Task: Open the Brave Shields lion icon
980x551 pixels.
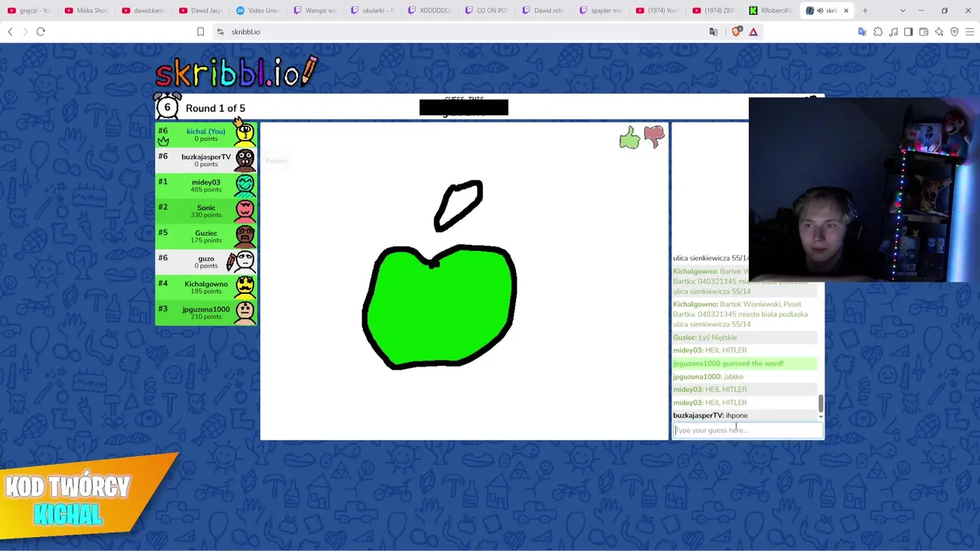Action: (x=737, y=31)
